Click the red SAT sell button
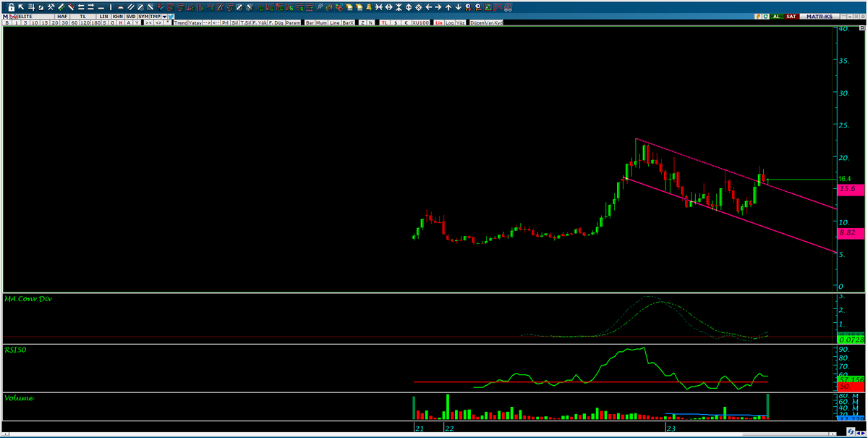This screenshot has width=868, height=438. pos(791,16)
